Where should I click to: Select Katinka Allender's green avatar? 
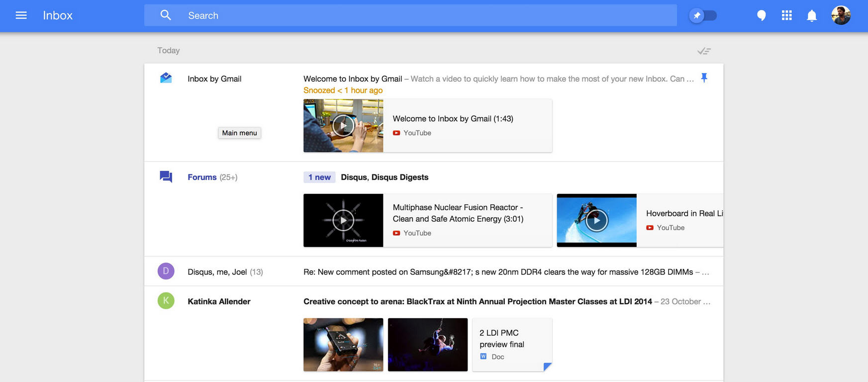[x=166, y=301]
